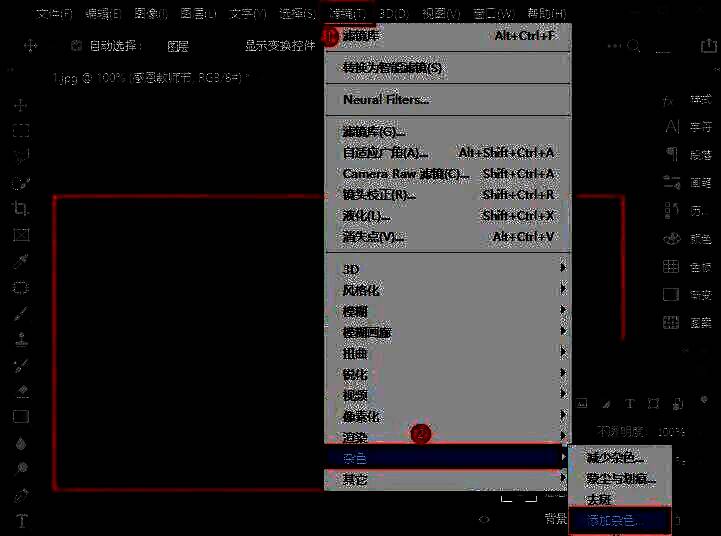The height and width of the screenshot is (536, 721).
Task: Select the Pen tool
Action: click(21, 496)
